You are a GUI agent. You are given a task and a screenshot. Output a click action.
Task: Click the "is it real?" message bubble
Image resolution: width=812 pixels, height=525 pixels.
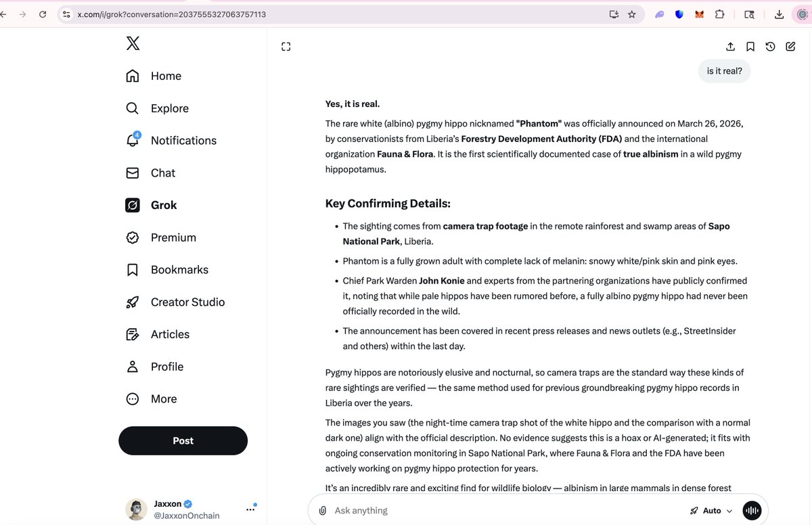tap(724, 71)
